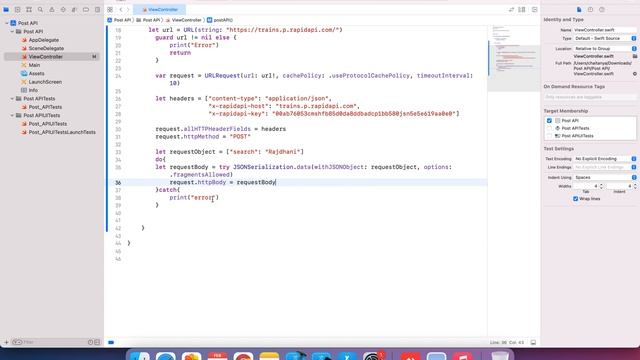
Task: Show the File inspector
Action: tap(579, 9)
